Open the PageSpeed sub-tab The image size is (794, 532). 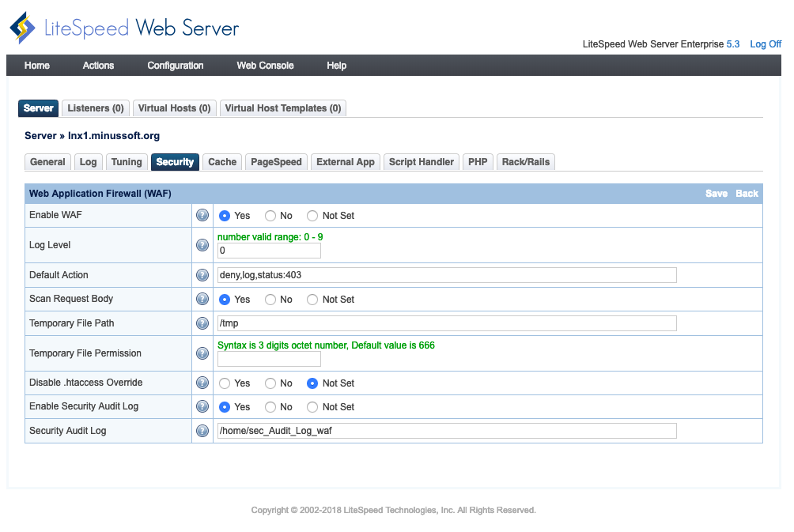point(276,162)
